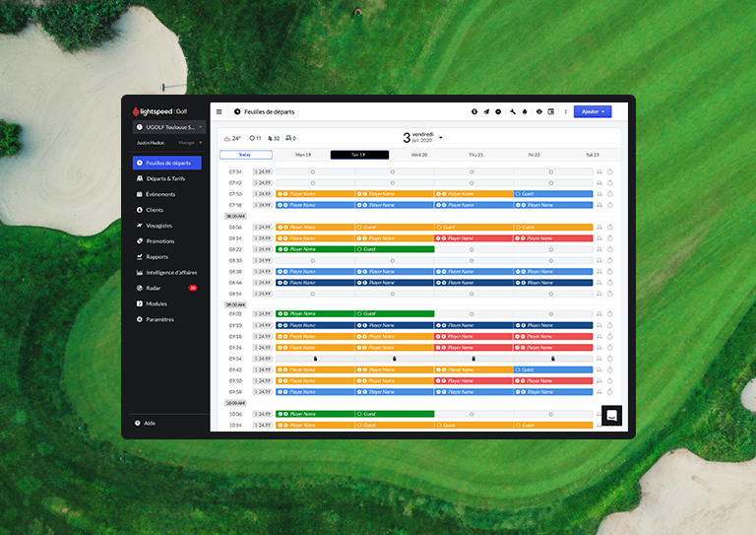
Task: Toggle the hamburger sidebar menu
Action: pyautogui.click(x=219, y=111)
